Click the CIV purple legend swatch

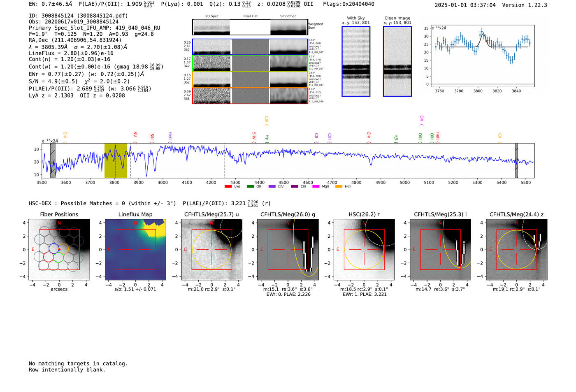(272, 187)
